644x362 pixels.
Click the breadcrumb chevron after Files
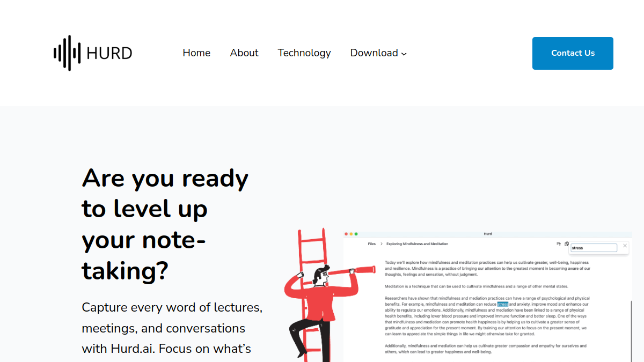pyautogui.click(x=381, y=244)
